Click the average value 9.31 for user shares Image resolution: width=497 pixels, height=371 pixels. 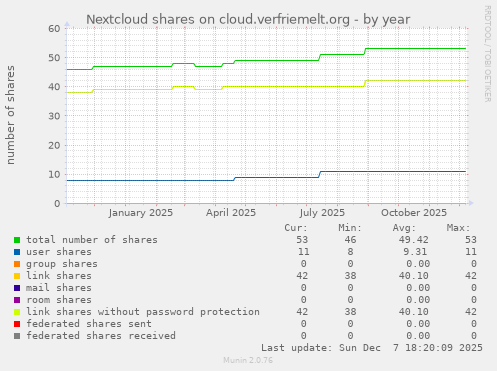pos(415,252)
